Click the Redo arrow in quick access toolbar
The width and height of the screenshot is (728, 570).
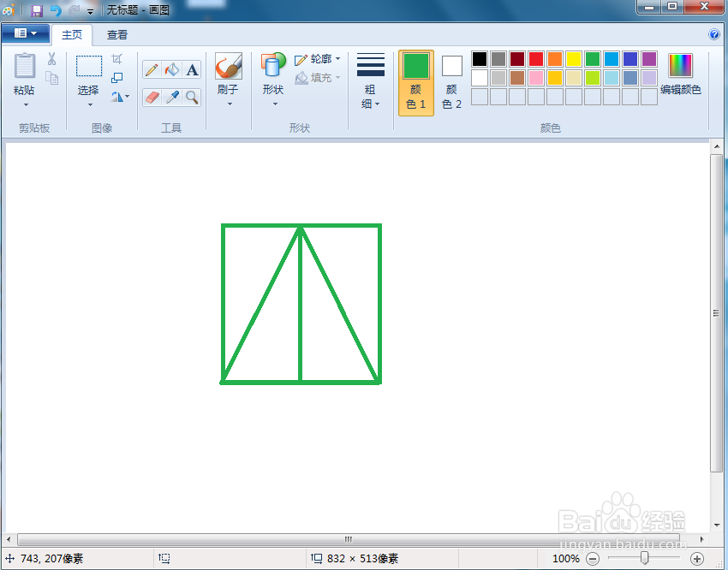[74, 10]
